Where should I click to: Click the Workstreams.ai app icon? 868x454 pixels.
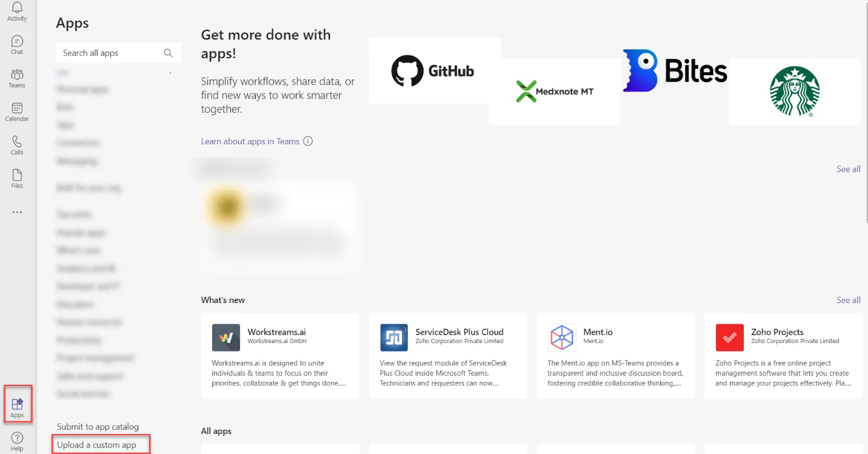pos(226,338)
